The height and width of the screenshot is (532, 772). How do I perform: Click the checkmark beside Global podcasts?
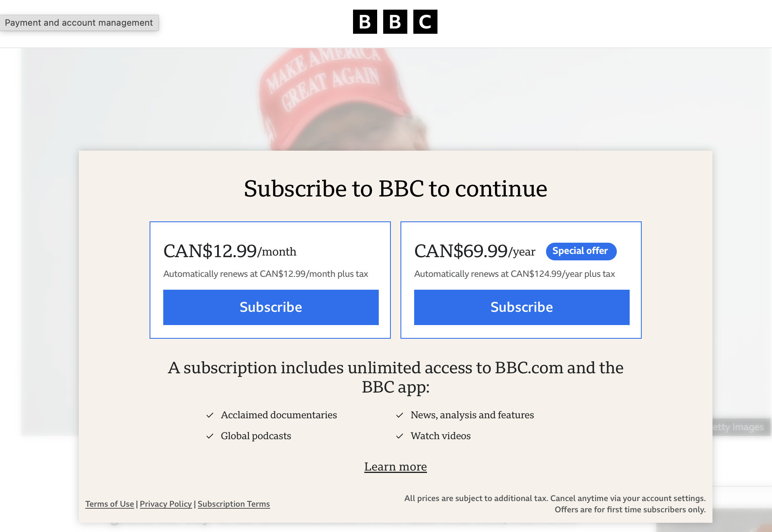pyautogui.click(x=210, y=436)
